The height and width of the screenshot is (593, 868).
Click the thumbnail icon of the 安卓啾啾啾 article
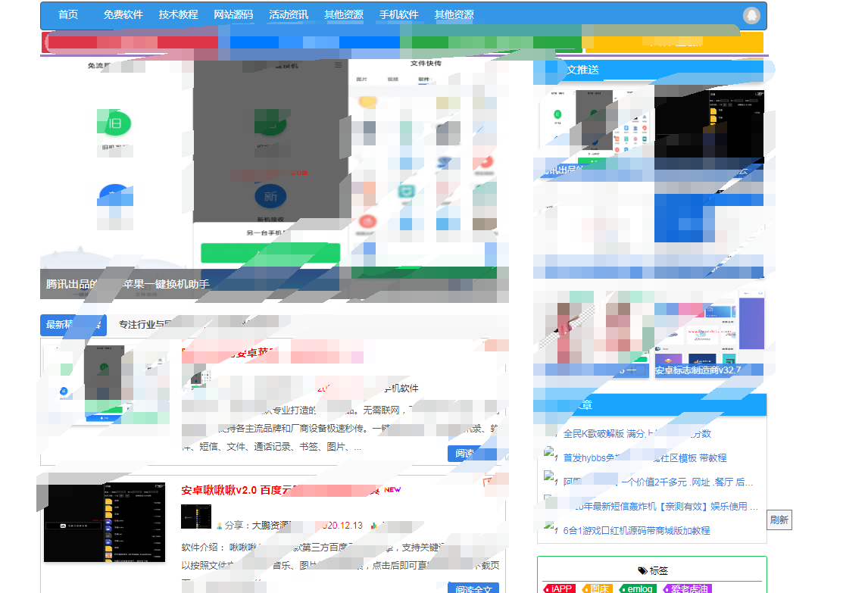tap(196, 517)
